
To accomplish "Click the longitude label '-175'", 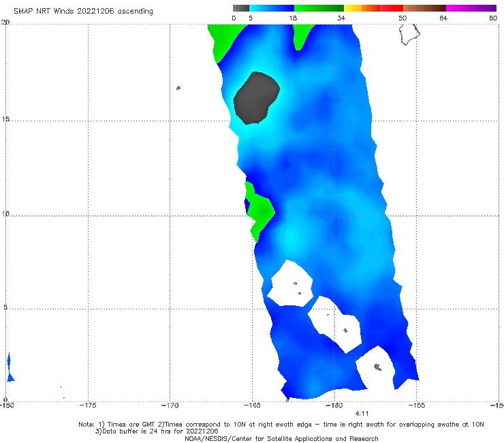I will coord(88,406).
